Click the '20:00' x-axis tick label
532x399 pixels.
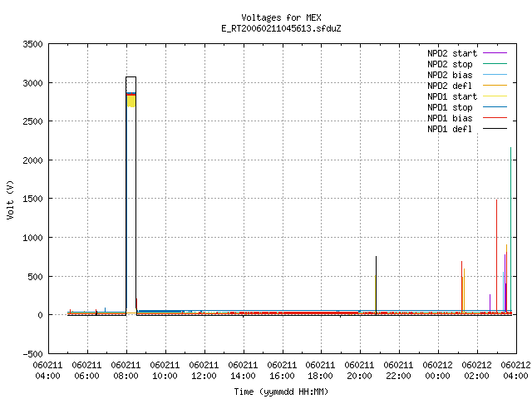[359, 376]
